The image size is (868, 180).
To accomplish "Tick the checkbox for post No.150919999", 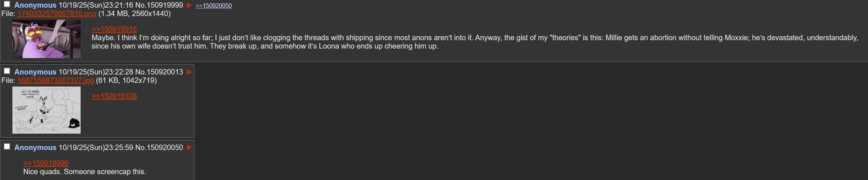I will click(x=7, y=4).
